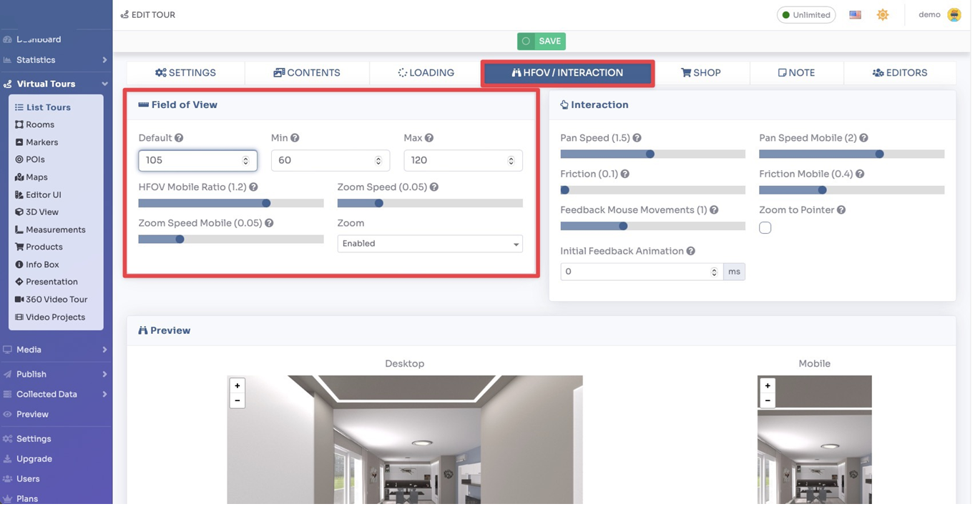This screenshot has width=980, height=509.
Task: Enable the Zoom to Pointer checkbox
Action: coord(765,227)
